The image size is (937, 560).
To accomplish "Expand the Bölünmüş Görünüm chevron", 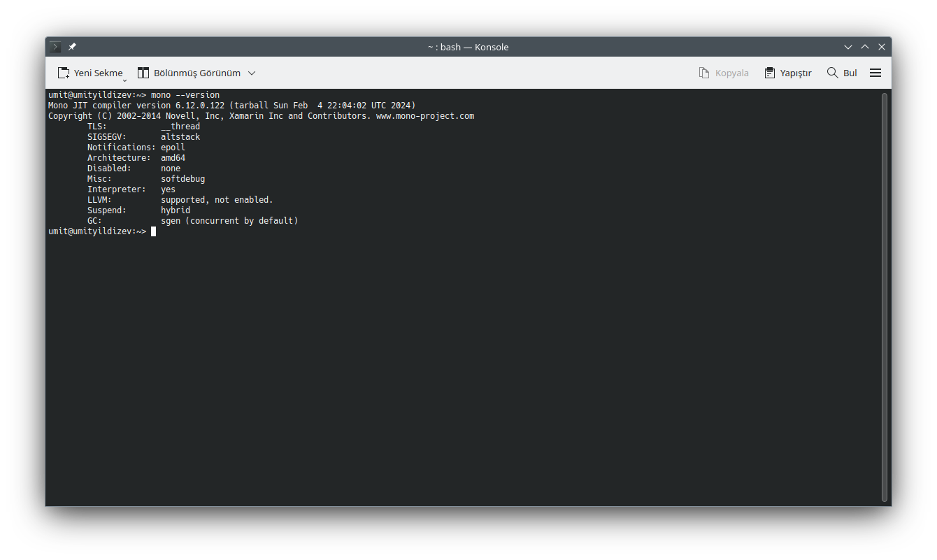I will point(252,73).
